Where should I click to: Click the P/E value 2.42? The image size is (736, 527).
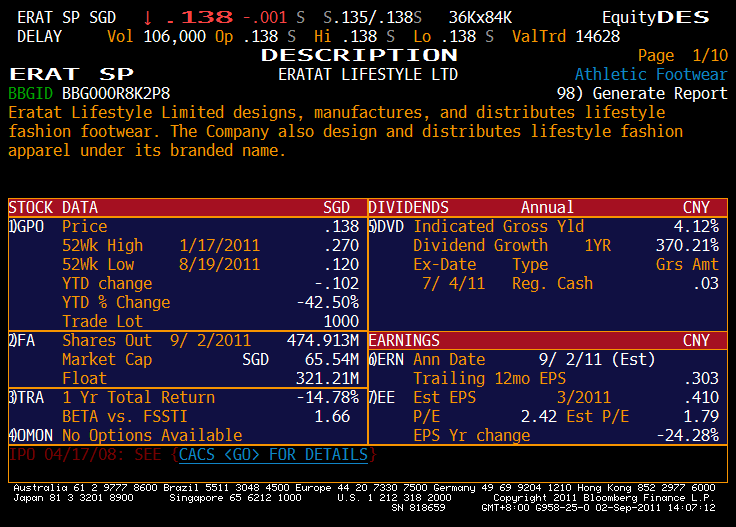pos(539,417)
